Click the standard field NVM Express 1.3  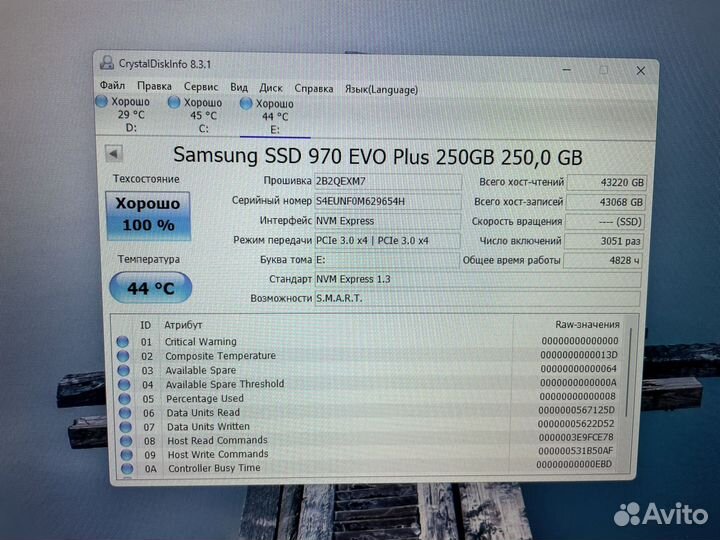point(478,279)
